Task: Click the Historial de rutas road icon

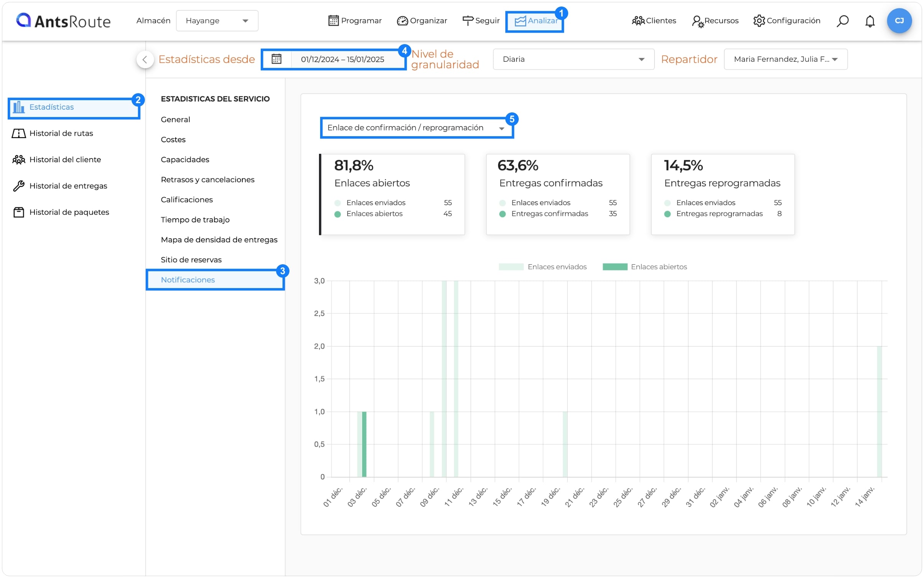Action: click(18, 133)
